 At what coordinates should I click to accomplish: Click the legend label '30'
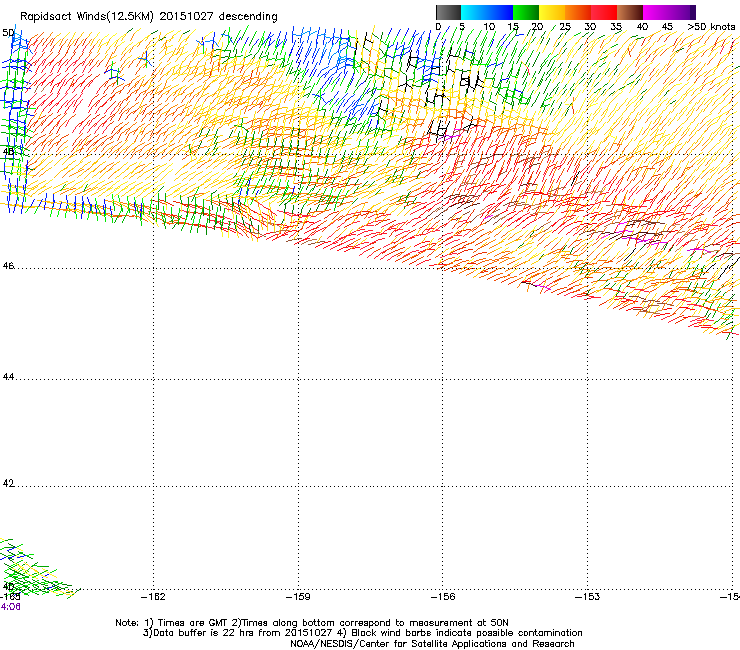(x=590, y=26)
